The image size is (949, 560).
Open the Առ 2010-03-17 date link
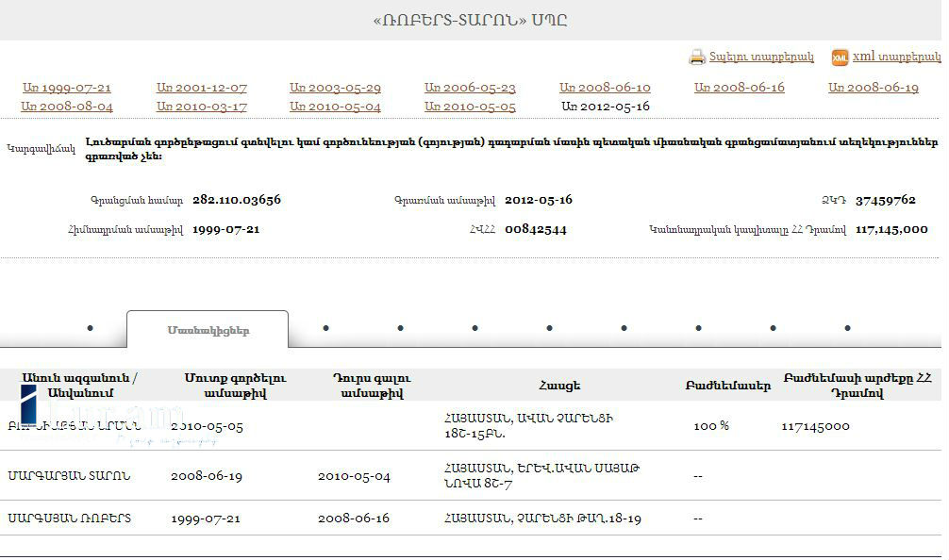[202, 107]
